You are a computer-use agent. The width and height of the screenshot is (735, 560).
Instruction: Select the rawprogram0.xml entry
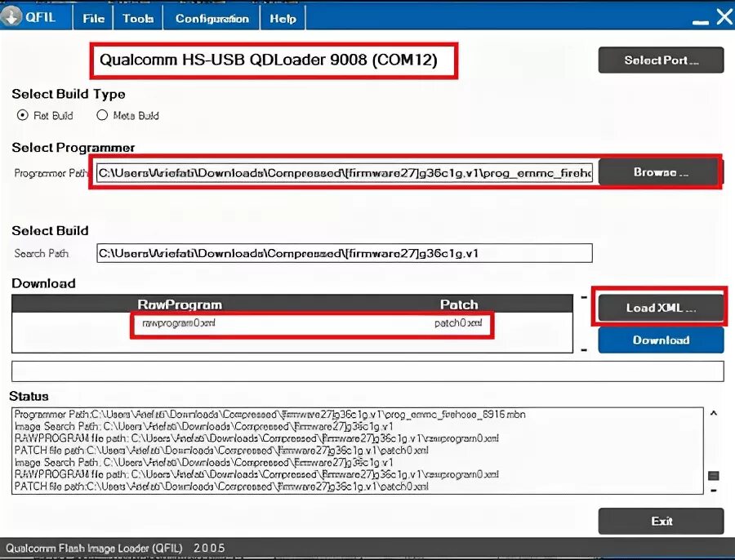(179, 323)
